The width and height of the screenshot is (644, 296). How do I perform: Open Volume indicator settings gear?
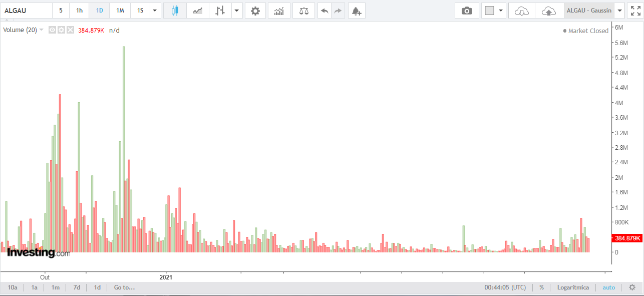[61, 30]
